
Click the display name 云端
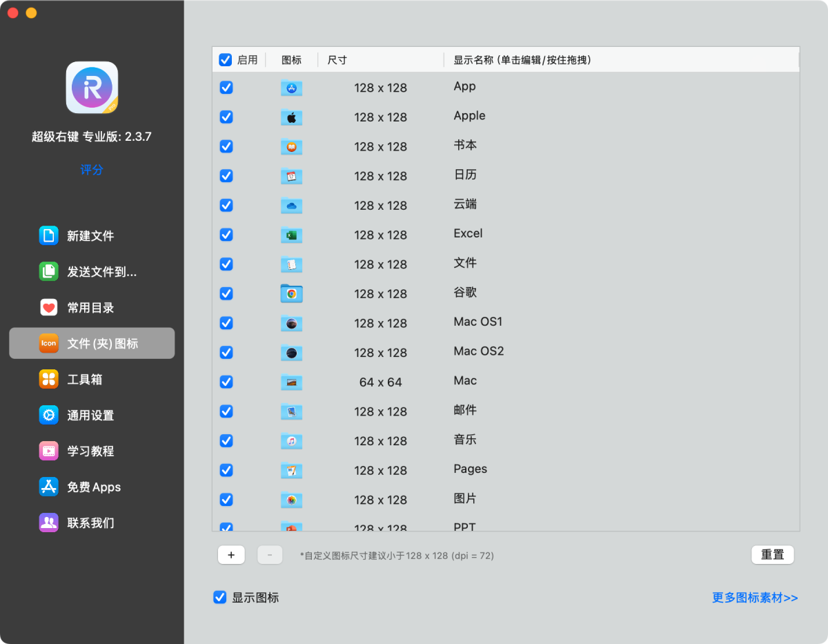(x=465, y=204)
